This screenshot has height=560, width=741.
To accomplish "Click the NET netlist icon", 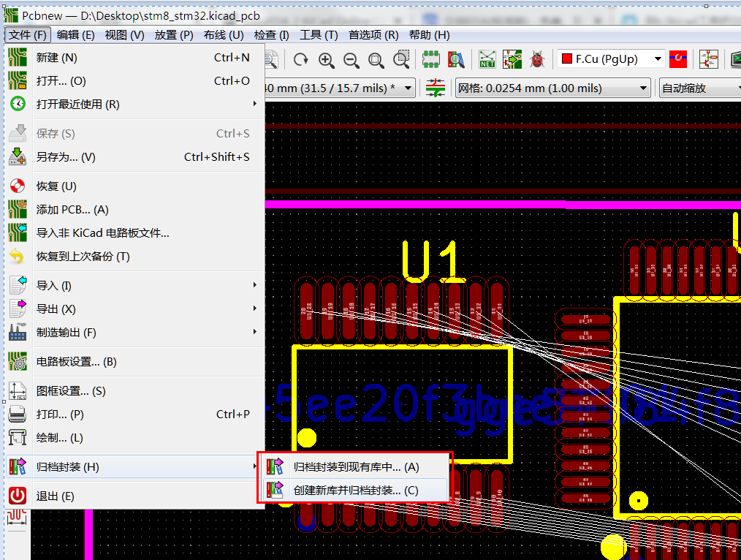I will (x=487, y=59).
